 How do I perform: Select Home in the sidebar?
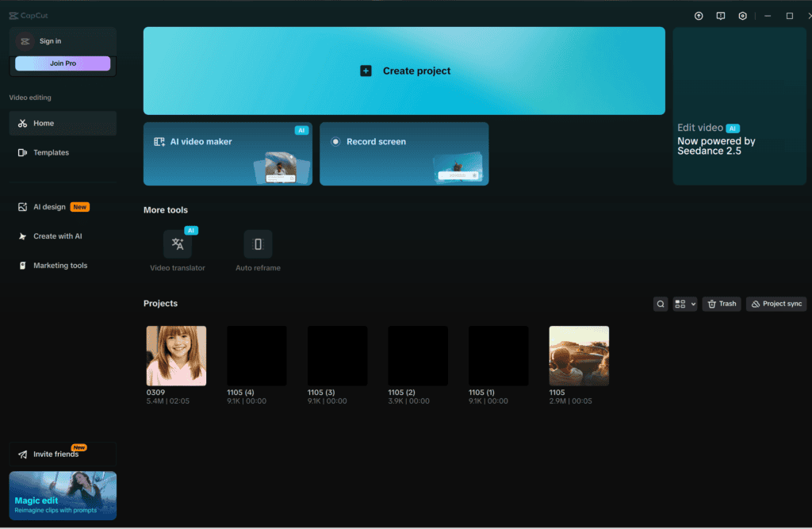[63, 123]
